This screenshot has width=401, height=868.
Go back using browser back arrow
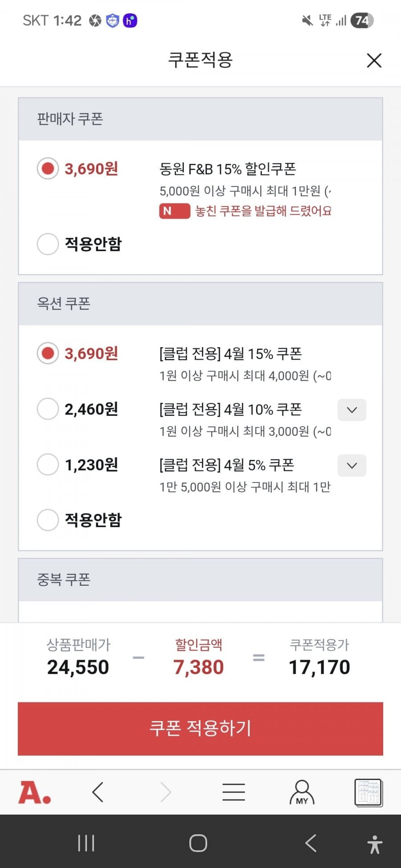coord(98,792)
